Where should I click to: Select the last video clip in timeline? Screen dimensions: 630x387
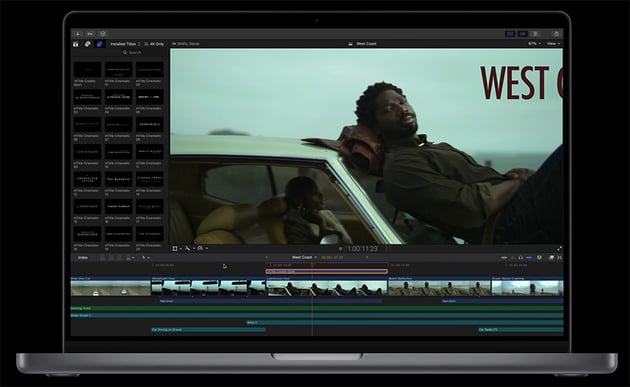pyautogui.click(x=527, y=287)
